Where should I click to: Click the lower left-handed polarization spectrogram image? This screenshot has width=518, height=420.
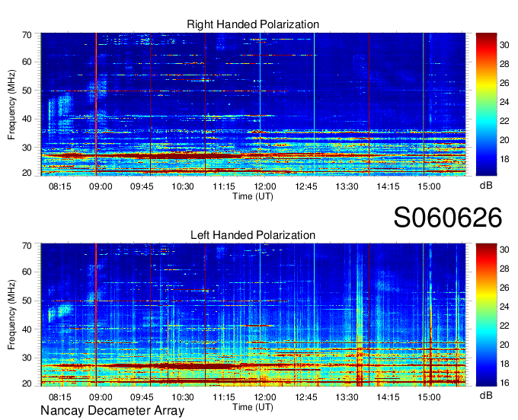pos(254,315)
